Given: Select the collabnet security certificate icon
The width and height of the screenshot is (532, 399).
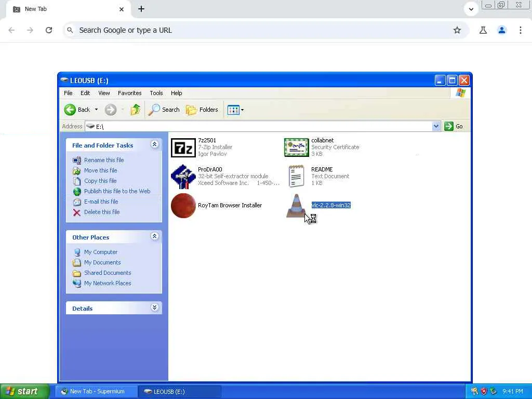Looking at the screenshot, I should [296, 148].
